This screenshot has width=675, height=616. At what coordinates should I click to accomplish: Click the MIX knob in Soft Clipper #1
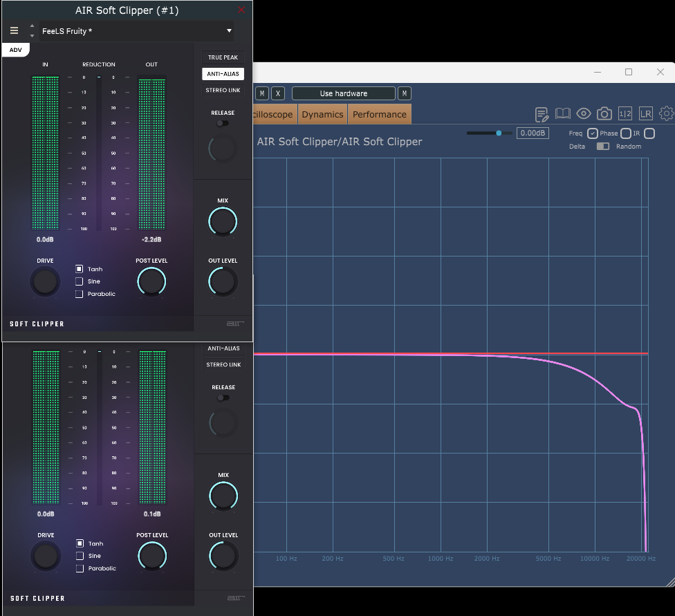click(223, 222)
